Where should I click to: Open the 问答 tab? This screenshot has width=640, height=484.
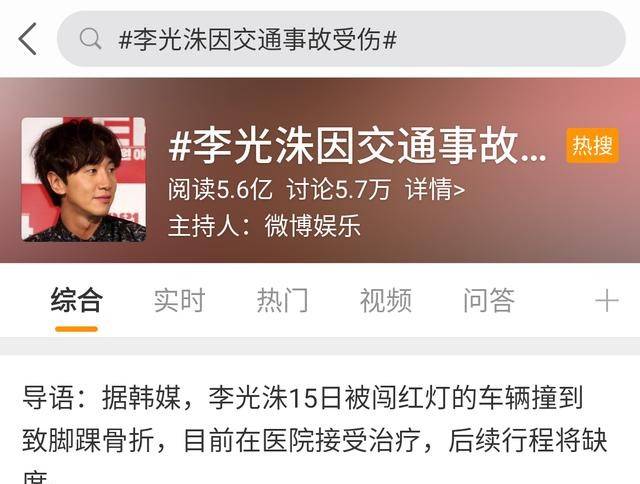[x=489, y=300]
